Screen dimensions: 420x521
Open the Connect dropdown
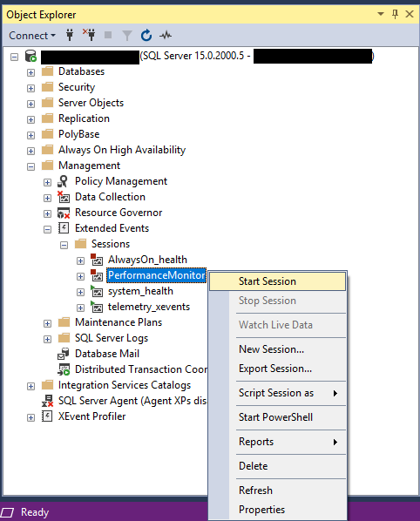click(x=32, y=35)
